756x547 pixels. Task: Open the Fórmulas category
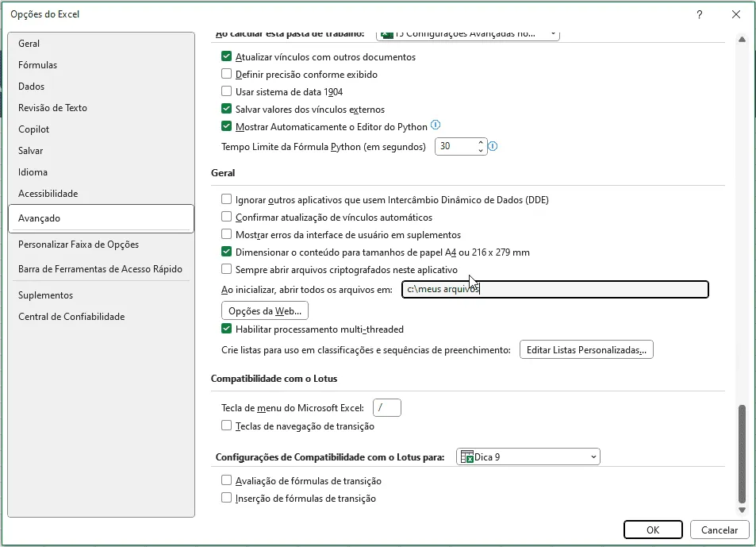[x=37, y=64]
